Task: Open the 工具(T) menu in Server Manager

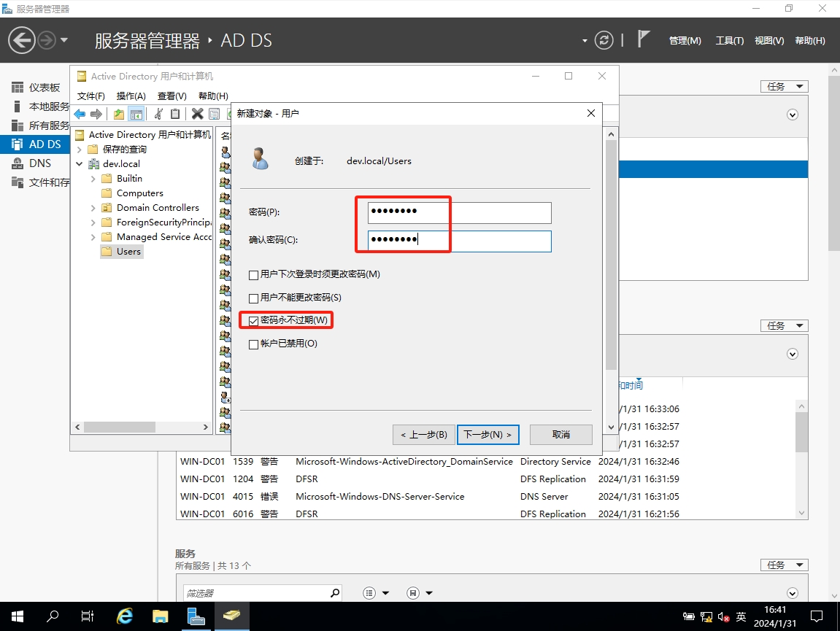Action: 729,41
